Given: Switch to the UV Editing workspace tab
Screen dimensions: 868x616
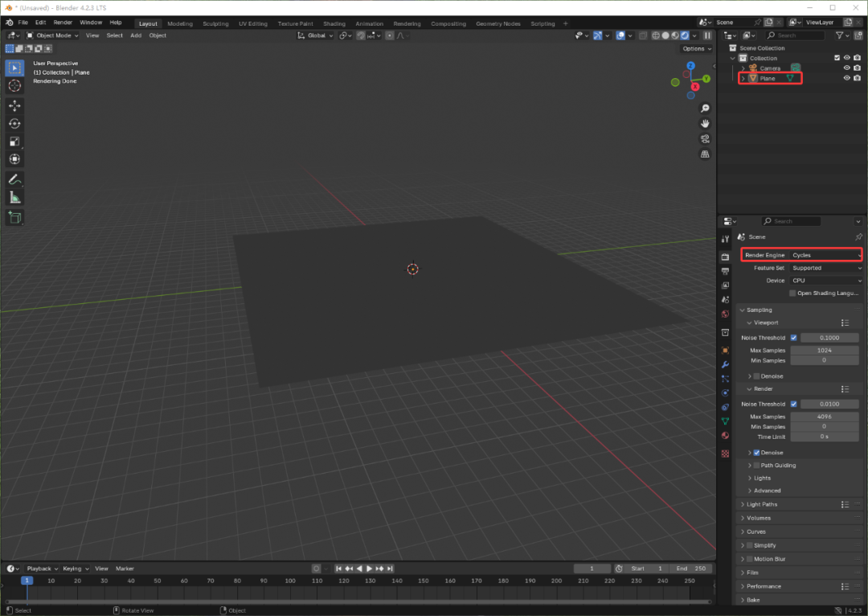Looking at the screenshot, I should tap(253, 24).
